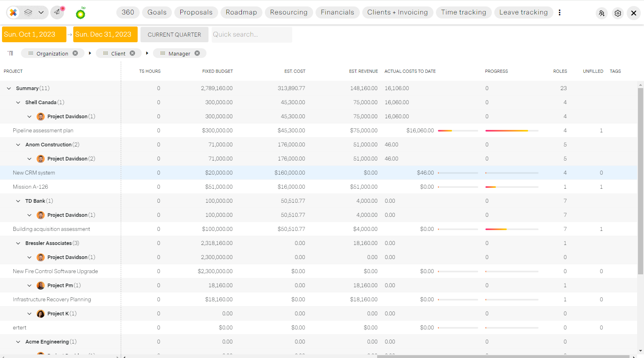Click the vertical scrollbar thumb
The height and width of the screenshot is (358, 644).
[x=640, y=181]
